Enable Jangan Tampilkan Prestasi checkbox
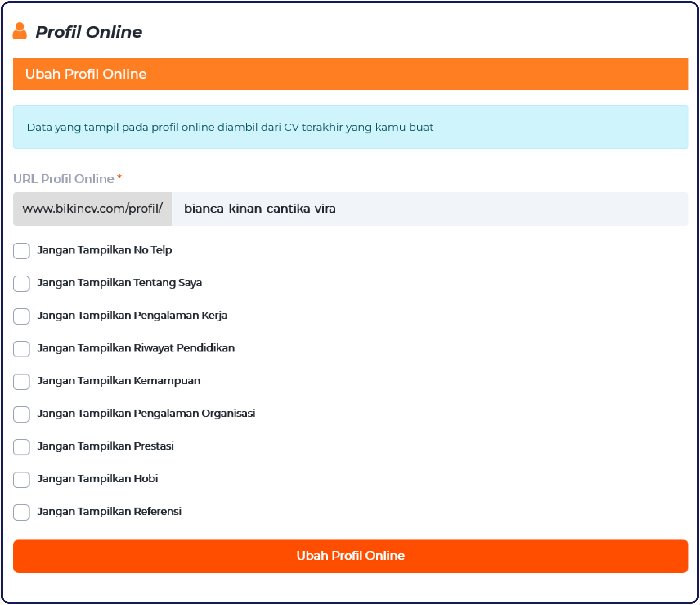700x605 pixels. point(21,447)
